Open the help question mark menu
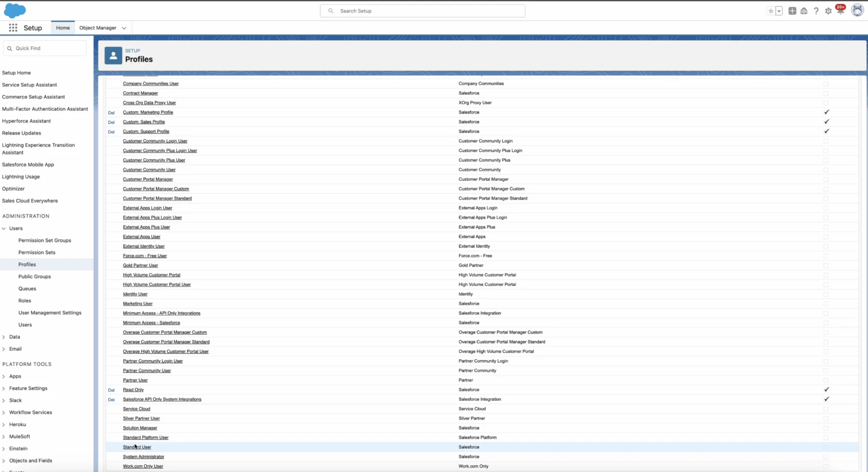Image resolution: width=868 pixels, height=472 pixels. click(x=816, y=11)
